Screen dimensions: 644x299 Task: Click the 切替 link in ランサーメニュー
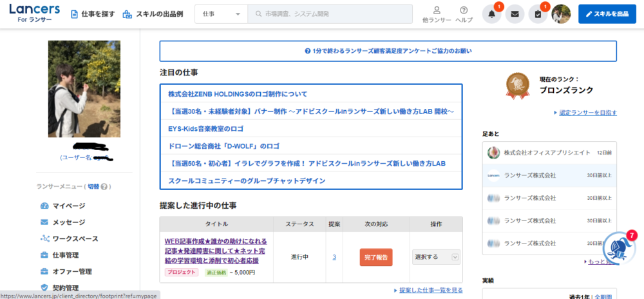93,186
